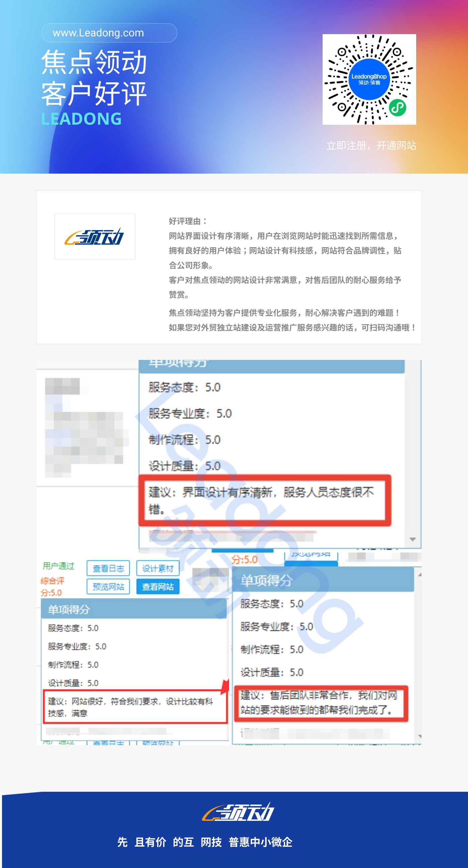Click the 预览网站 button beside 查看网站
Screen dimensions: 468x868
coord(108,587)
